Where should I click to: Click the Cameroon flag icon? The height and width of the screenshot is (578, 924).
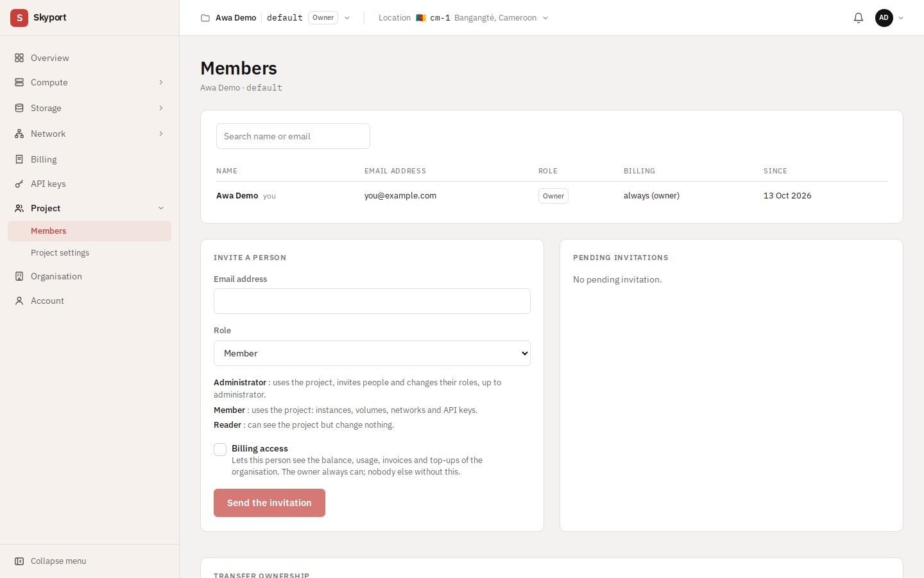421,18
